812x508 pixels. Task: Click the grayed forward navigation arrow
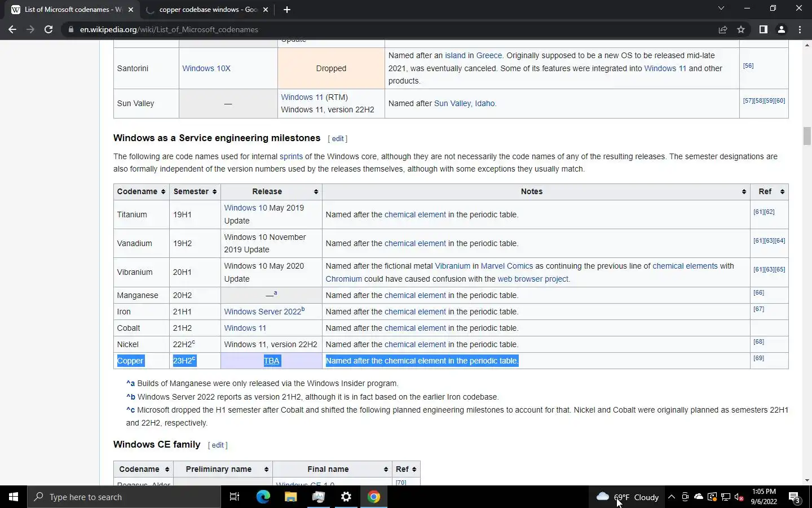click(x=30, y=29)
